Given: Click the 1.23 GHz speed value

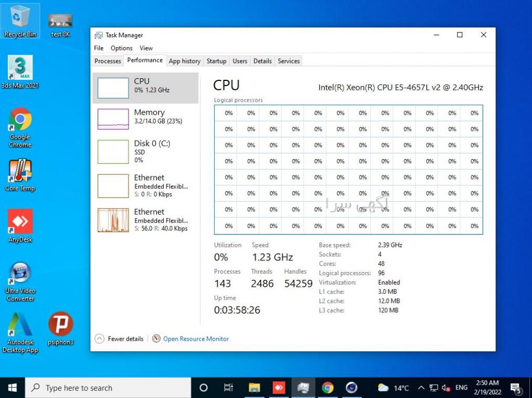Looking at the screenshot, I should [x=272, y=257].
